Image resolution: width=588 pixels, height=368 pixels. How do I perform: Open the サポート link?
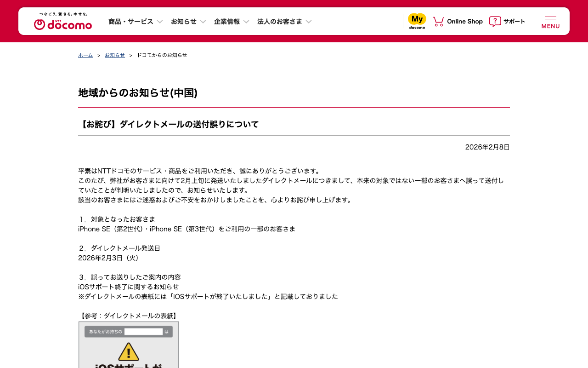point(514,22)
